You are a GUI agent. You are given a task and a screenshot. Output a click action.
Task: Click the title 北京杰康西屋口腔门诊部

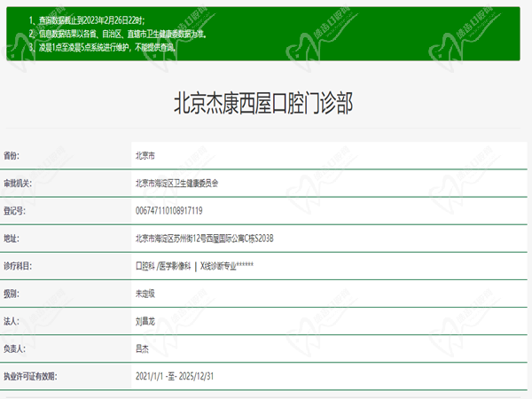263,103
